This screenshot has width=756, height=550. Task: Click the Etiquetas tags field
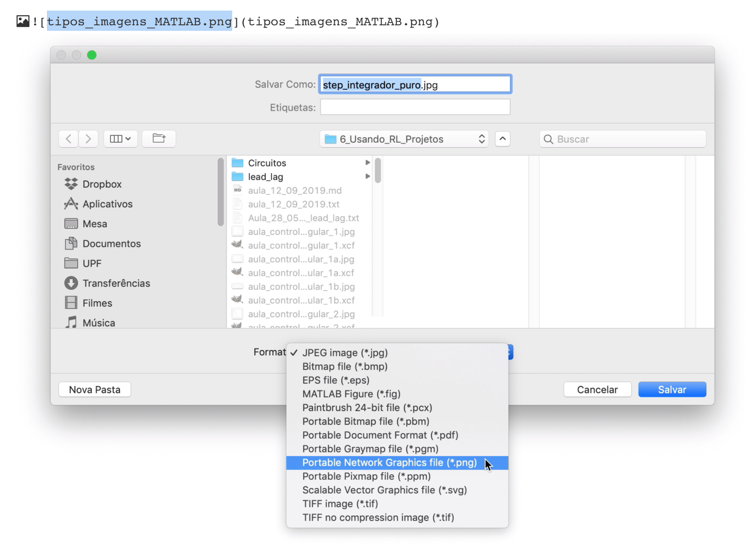point(415,107)
